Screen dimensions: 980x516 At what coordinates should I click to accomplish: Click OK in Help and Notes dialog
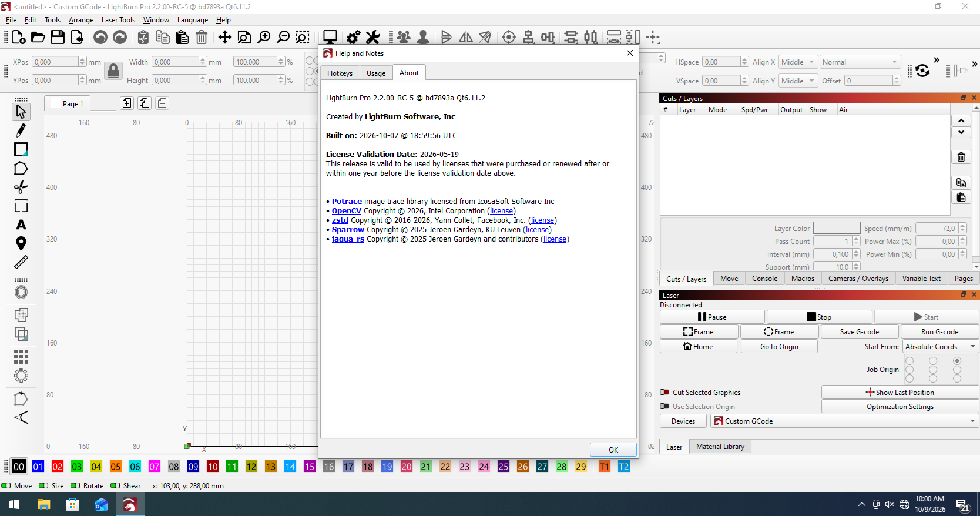(613, 450)
